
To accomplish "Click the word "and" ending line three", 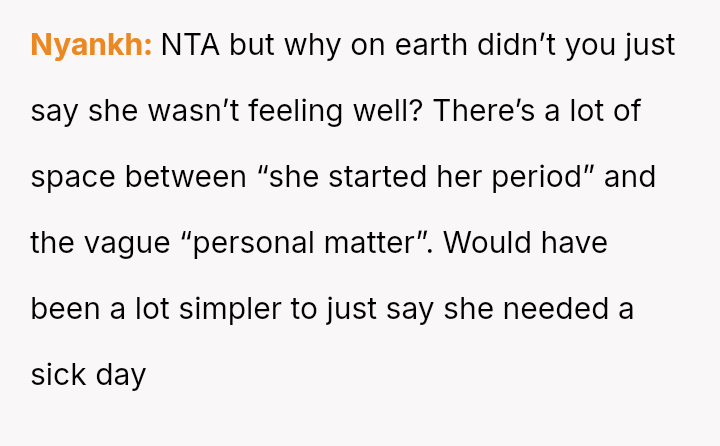I will point(630,177).
